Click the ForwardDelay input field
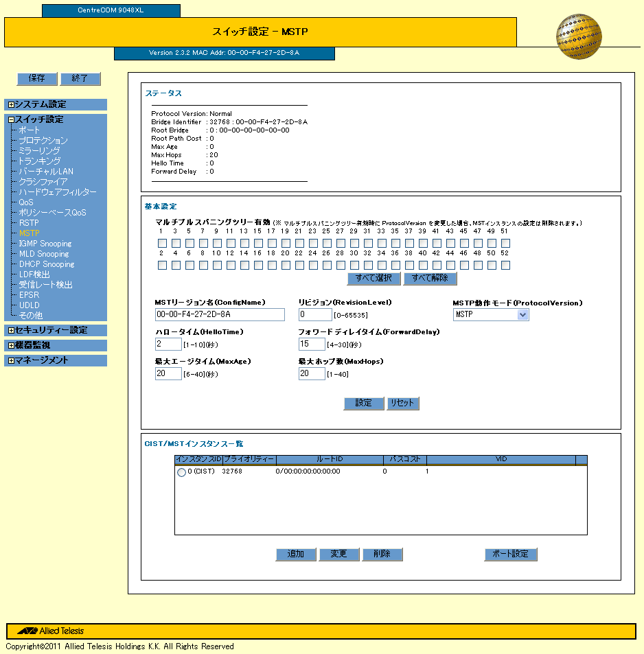Screen dimensions: 644x654 tap(312, 344)
